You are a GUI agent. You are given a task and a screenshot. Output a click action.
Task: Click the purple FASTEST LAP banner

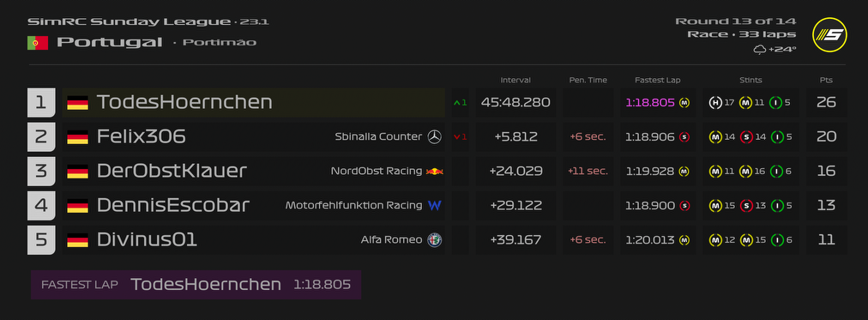(196, 285)
